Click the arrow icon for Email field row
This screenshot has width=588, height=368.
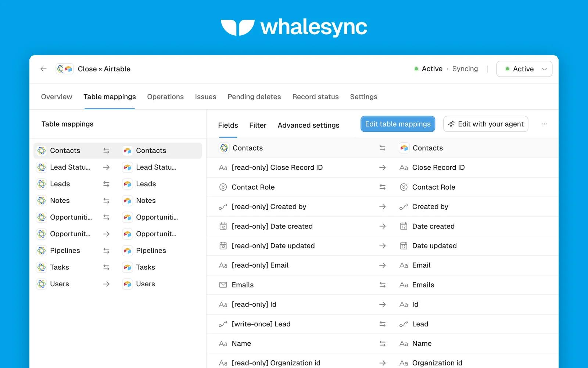[x=382, y=265]
